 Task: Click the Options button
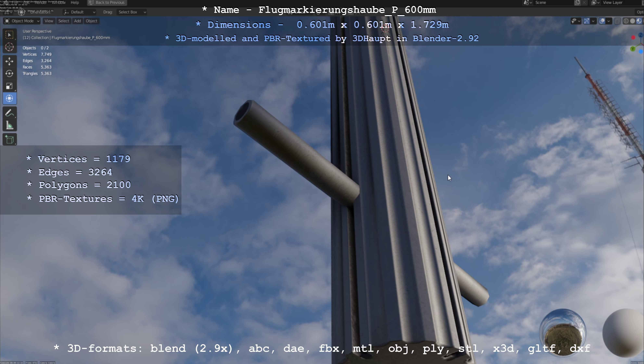[x=639, y=12]
